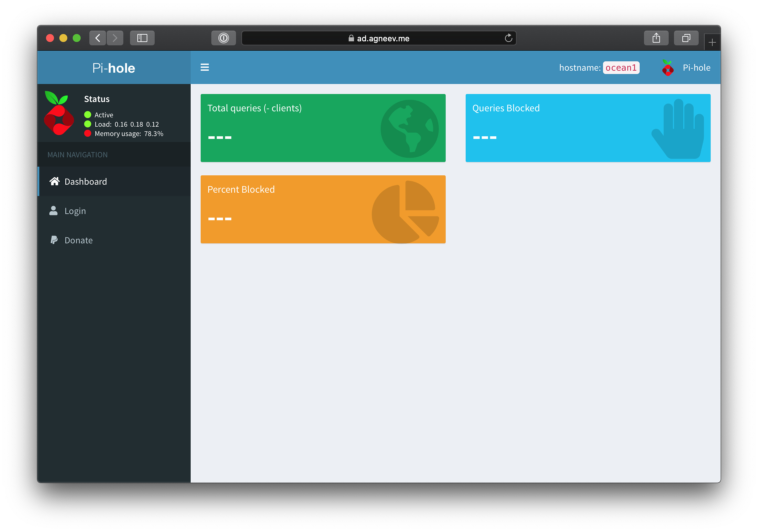Open the Dashboard navigation item
The width and height of the screenshot is (758, 532).
[x=114, y=181]
